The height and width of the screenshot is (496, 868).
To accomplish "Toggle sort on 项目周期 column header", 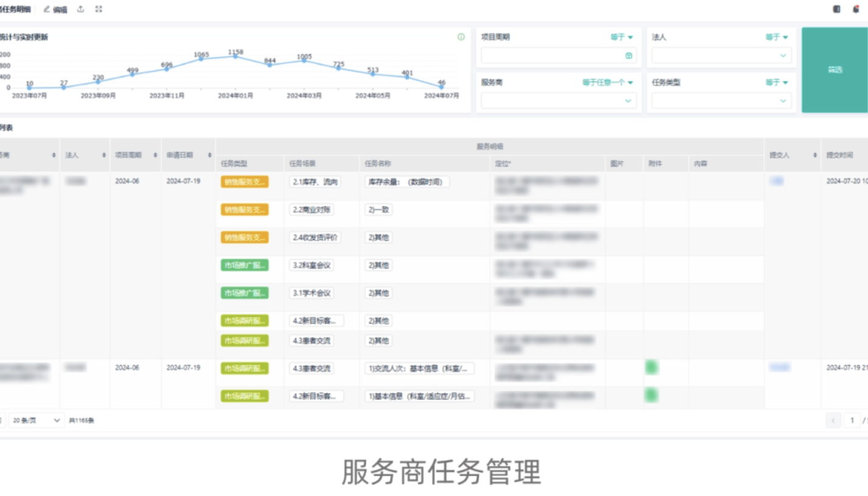I will tap(155, 156).
